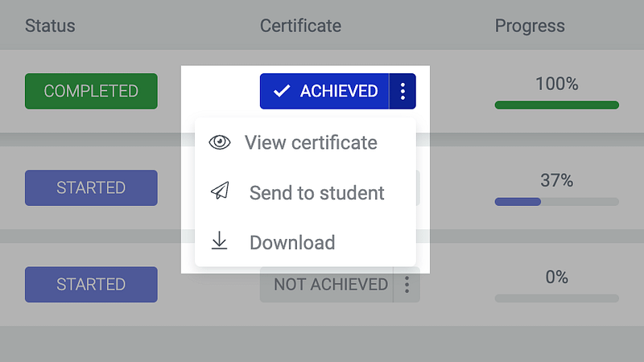The image size is (644, 362).
Task: Click the 37% progress value
Action: click(x=557, y=180)
